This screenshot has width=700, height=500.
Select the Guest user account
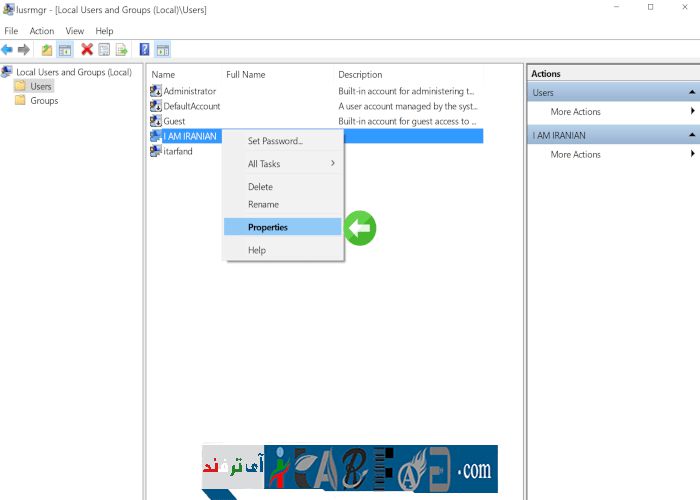click(173, 121)
